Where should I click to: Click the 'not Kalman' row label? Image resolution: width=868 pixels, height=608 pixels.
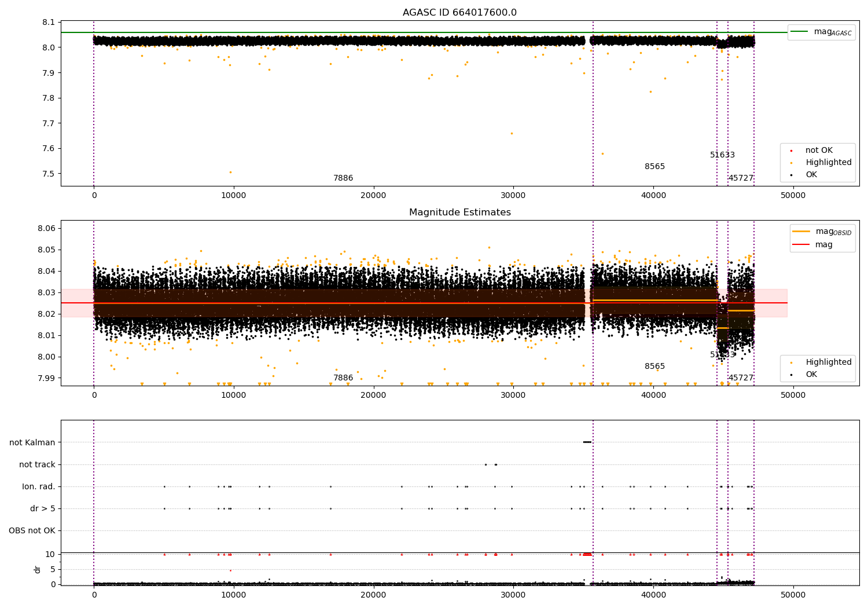[32, 442]
